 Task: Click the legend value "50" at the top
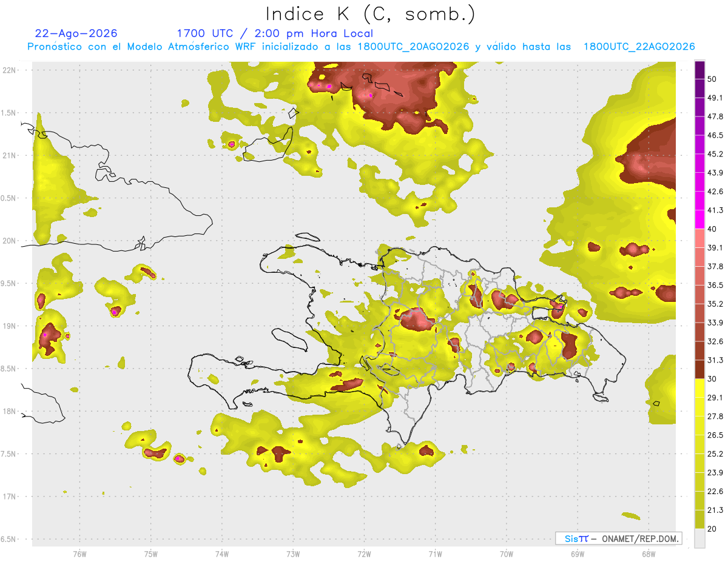[712, 79]
